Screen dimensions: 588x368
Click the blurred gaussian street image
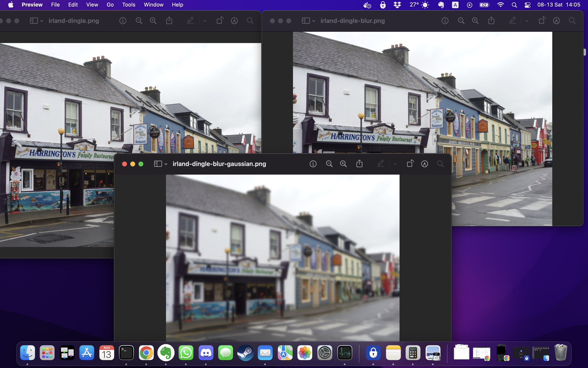coord(283,258)
